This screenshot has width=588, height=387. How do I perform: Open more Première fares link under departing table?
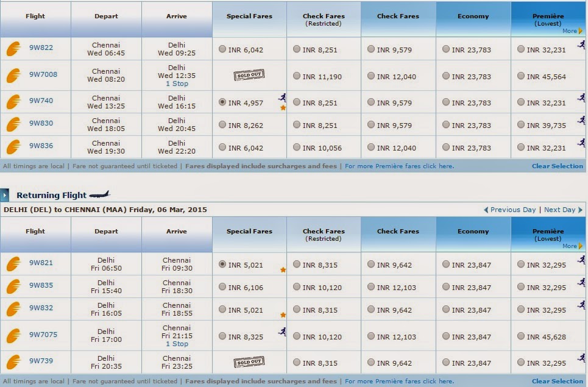click(x=399, y=166)
